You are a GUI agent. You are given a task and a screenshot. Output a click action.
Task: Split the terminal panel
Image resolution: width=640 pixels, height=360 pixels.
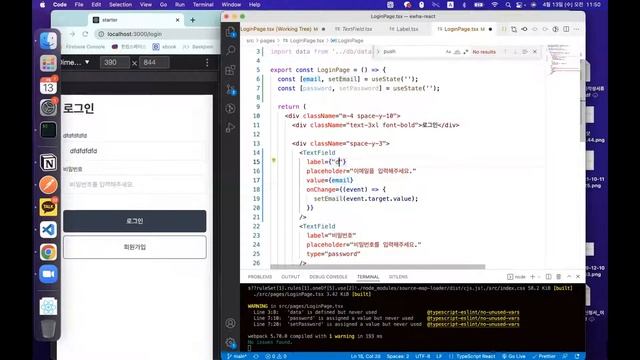click(549, 277)
